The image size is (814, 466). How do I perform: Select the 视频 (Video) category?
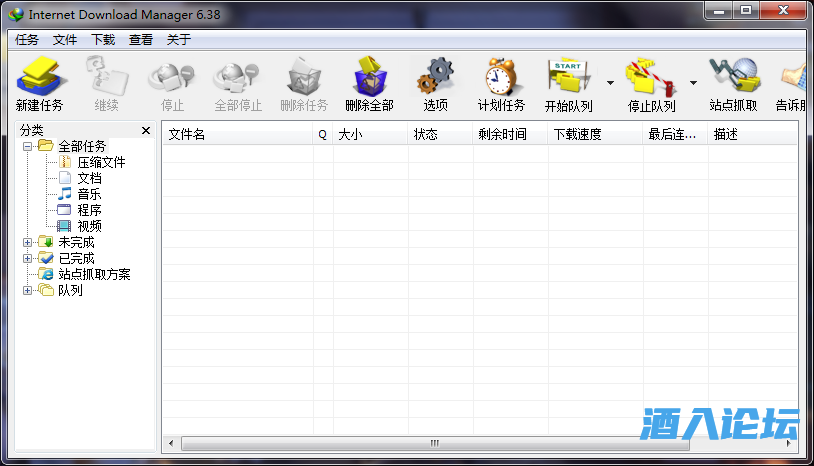(x=89, y=226)
